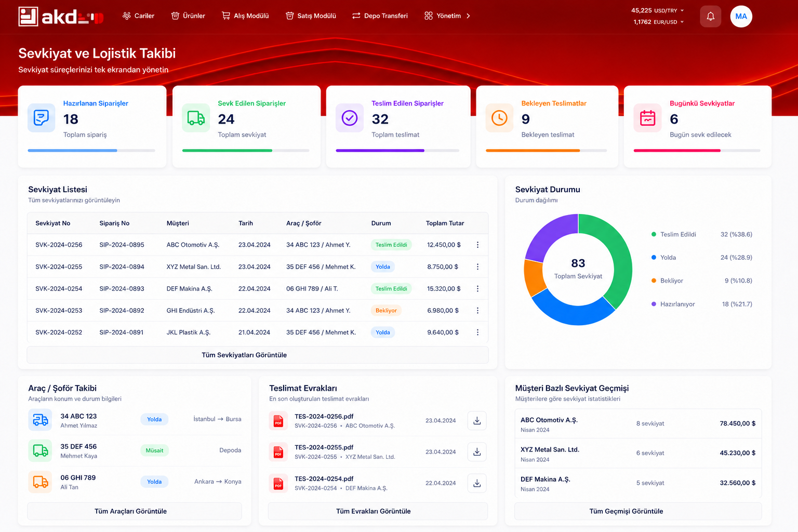The image size is (798, 532).
Task: Click the Hazırlanıyor legend entry
Action: pos(701,304)
